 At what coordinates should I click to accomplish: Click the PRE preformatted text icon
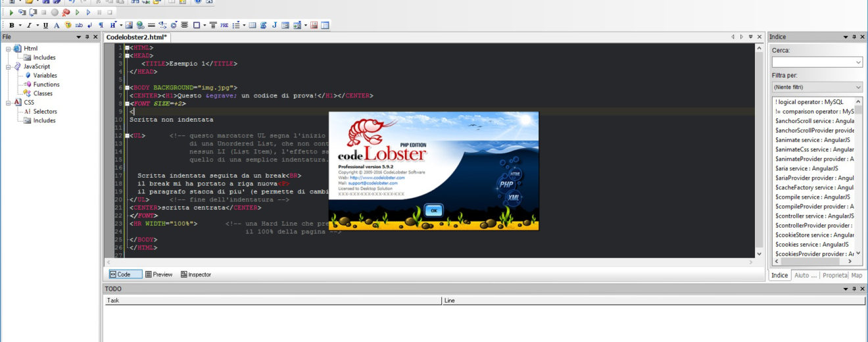coord(224,25)
